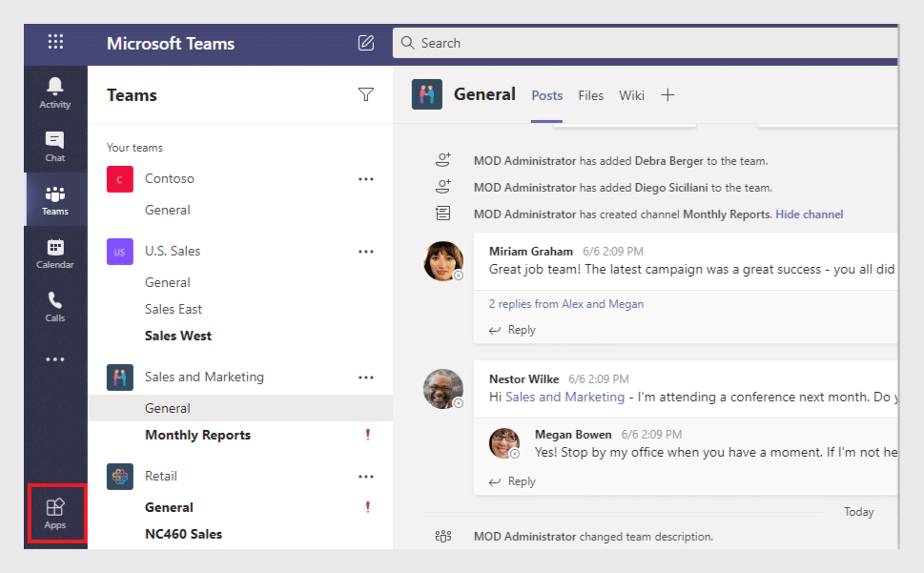Open Contoso General channel
The width and height of the screenshot is (924, 573).
pyautogui.click(x=168, y=211)
